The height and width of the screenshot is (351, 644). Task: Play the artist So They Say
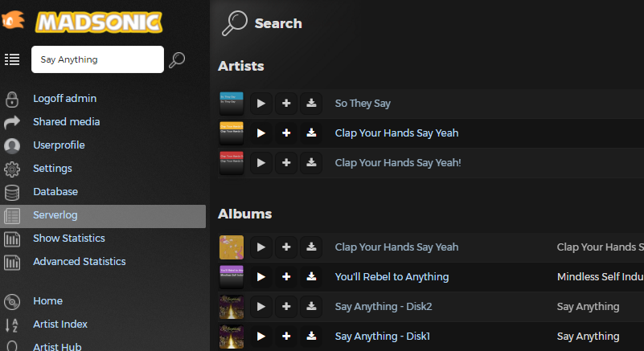tap(260, 104)
